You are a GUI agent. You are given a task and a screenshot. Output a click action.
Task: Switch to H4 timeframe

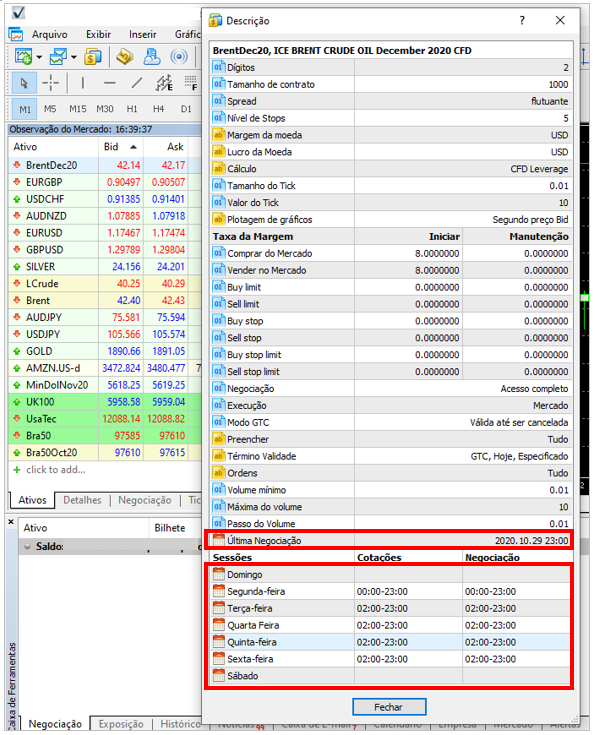pyautogui.click(x=158, y=109)
